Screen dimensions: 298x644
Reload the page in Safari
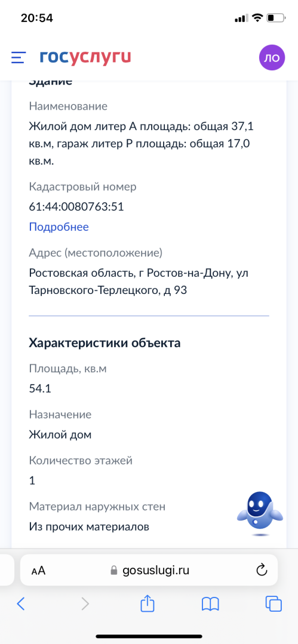coord(262,570)
